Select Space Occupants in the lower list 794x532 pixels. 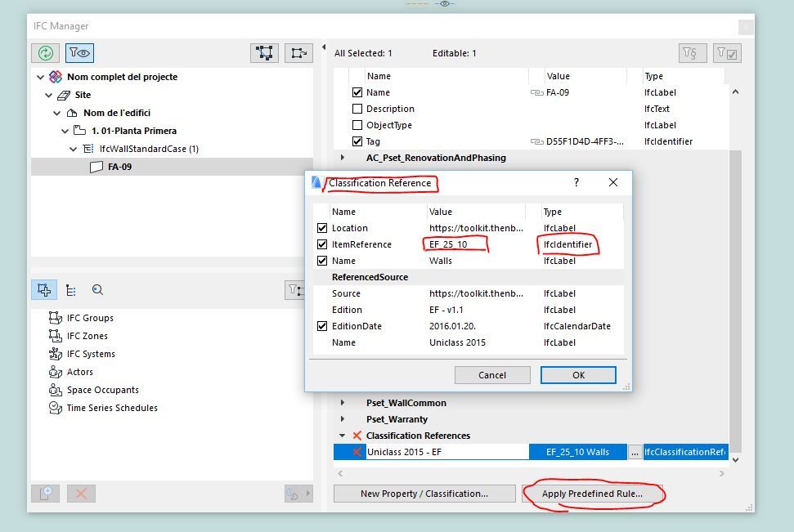(103, 390)
